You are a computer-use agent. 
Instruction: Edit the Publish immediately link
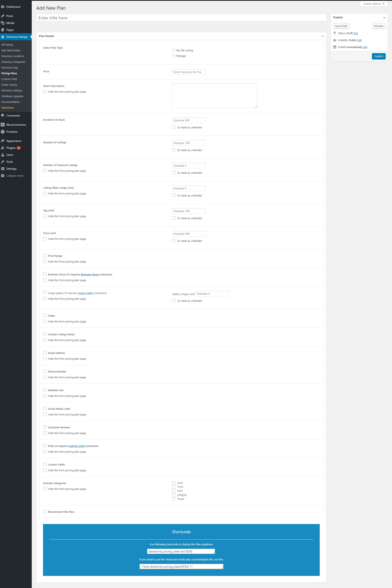[x=365, y=47]
